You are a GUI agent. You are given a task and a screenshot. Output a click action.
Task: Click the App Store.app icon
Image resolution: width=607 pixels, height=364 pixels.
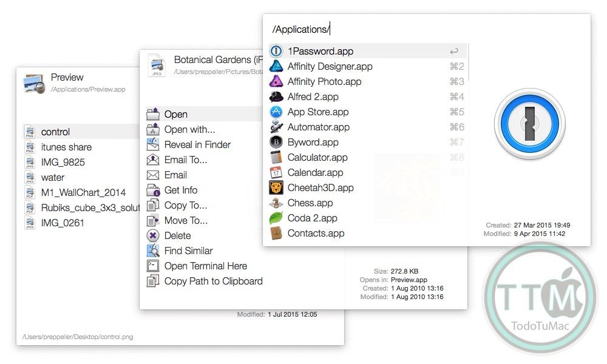coord(276,112)
